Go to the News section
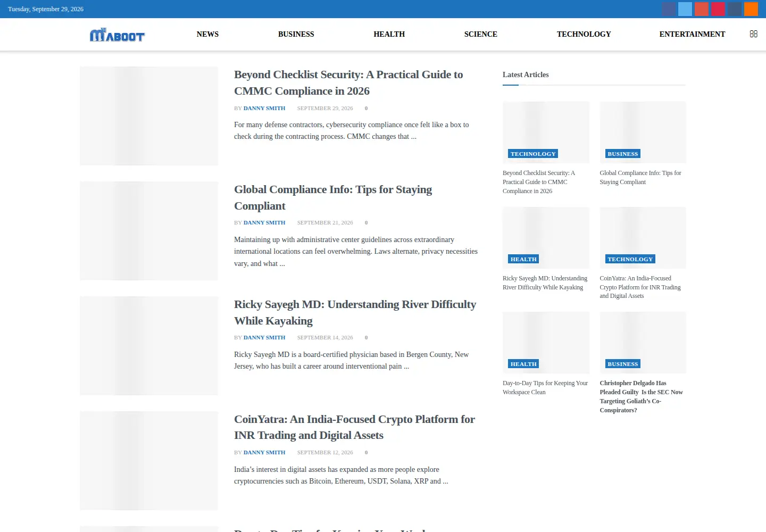The width and height of the screenshot is (766, 532). pos(207,34)
